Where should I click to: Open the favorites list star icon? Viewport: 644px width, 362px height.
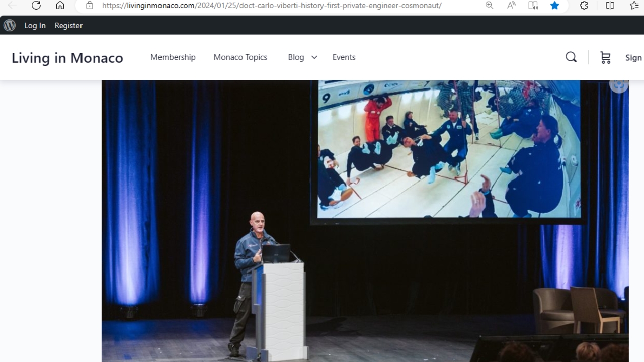(x=634, y=6)
